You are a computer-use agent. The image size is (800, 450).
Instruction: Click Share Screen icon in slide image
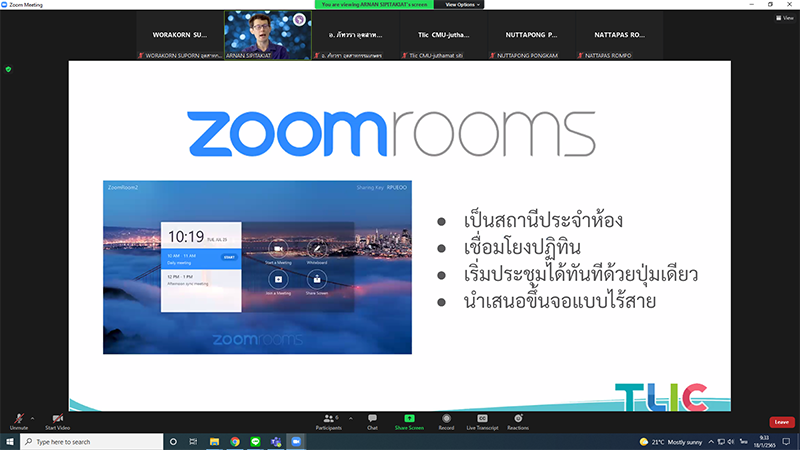[x=317, y=282]
